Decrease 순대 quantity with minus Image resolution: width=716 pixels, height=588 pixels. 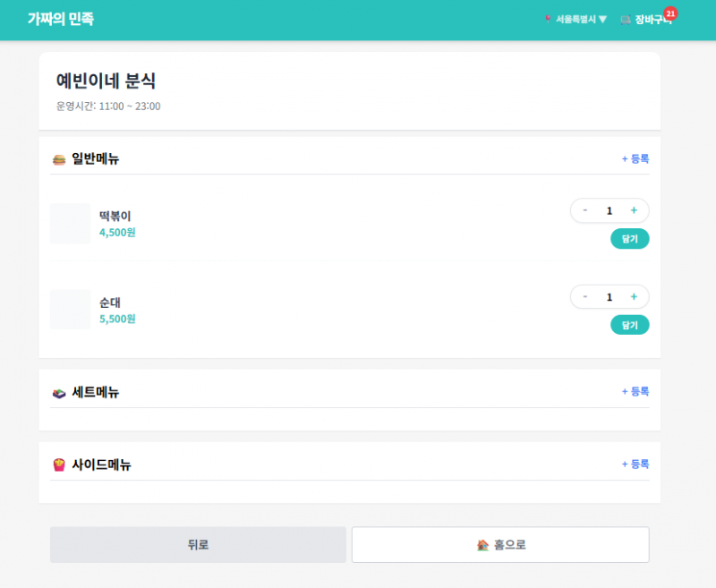point(585,297)
